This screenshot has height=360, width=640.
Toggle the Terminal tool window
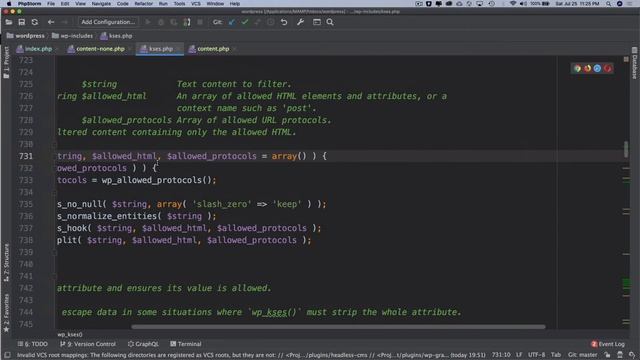186,344
